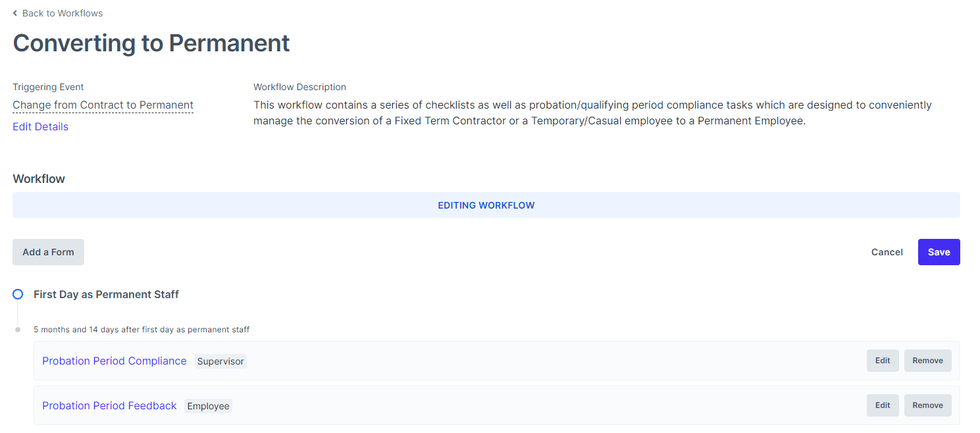Open the Probation Period Feedback form
The height and width of the screenshot is (433, 980).
click(109, 405)
